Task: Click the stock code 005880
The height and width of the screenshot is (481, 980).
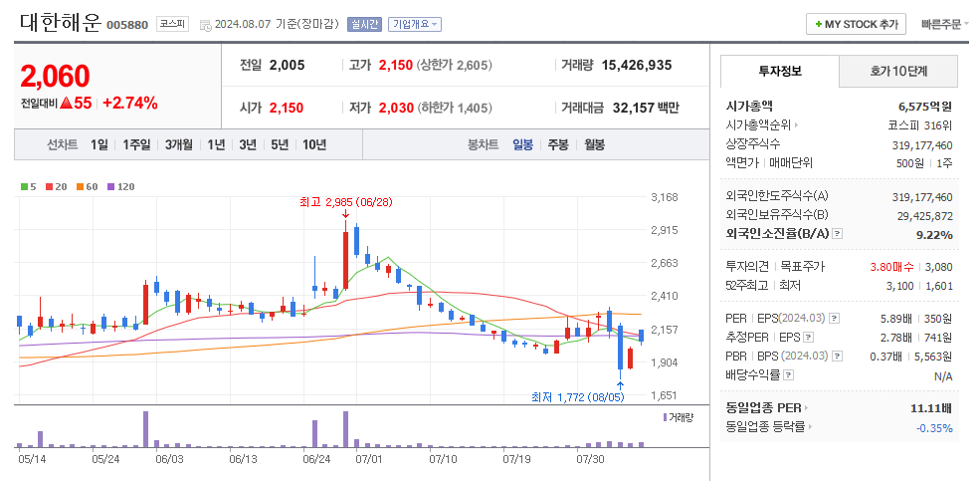Action: tap(127, 25)
